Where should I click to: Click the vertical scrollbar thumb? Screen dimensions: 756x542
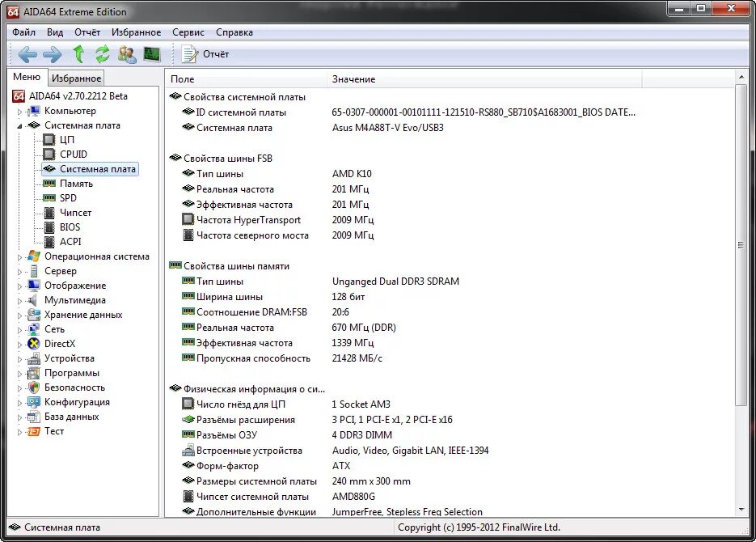point(741,245)
